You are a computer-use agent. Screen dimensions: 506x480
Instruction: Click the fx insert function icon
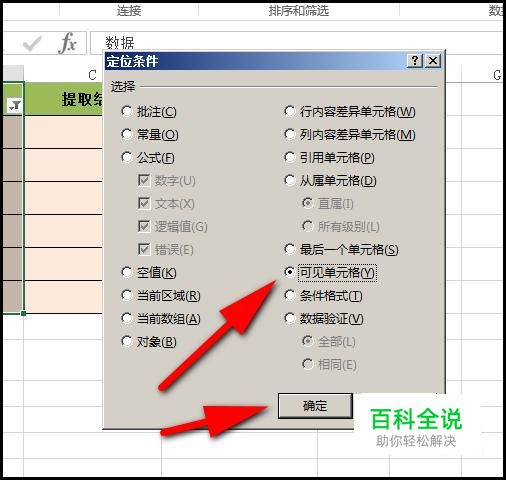[x=67, y=43]
